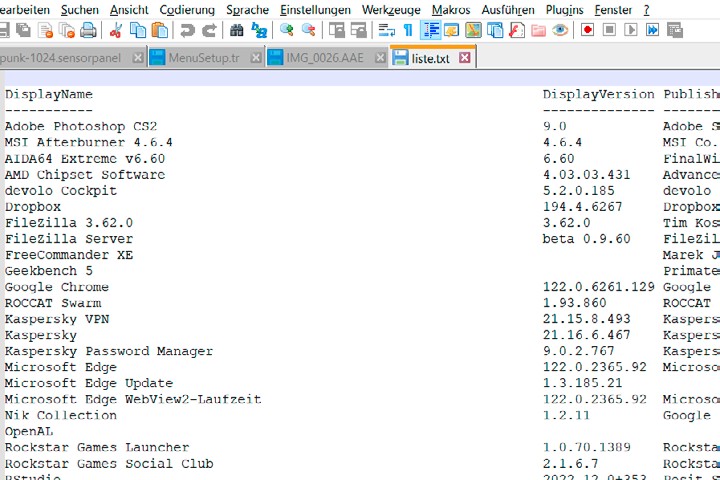Click the Print icon in toolbar
Image resolution: width=720 pixels, height=480 pixels.
pos(89,31)
